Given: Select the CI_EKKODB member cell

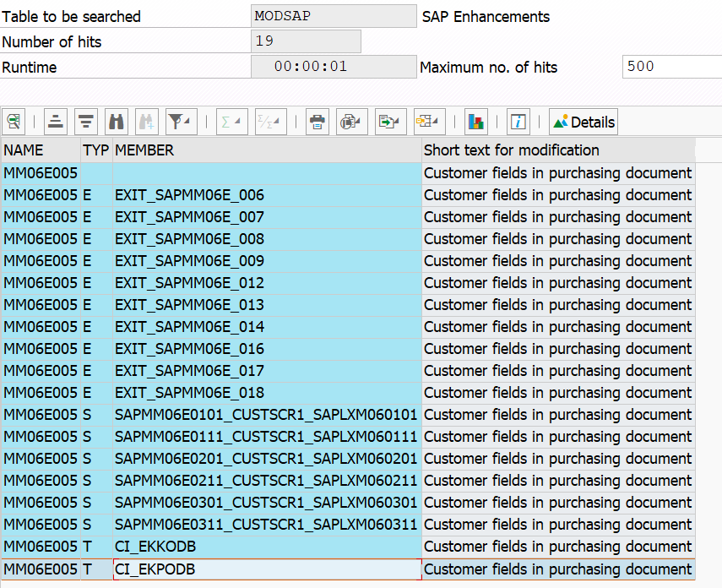Looking at the screenshot, I should click(267, 547).
